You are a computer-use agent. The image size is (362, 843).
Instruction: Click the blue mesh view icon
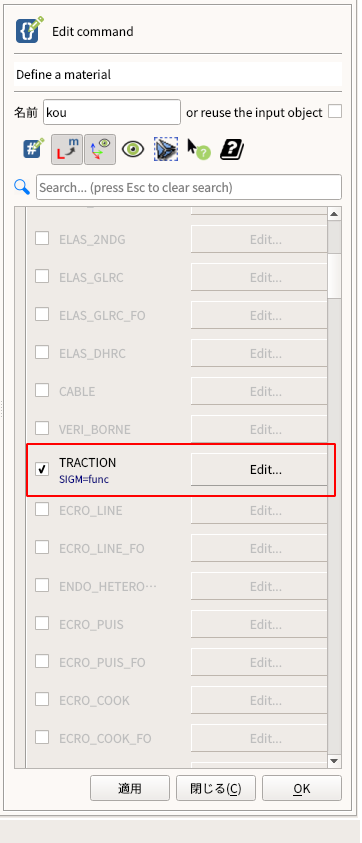pos(166,149)
